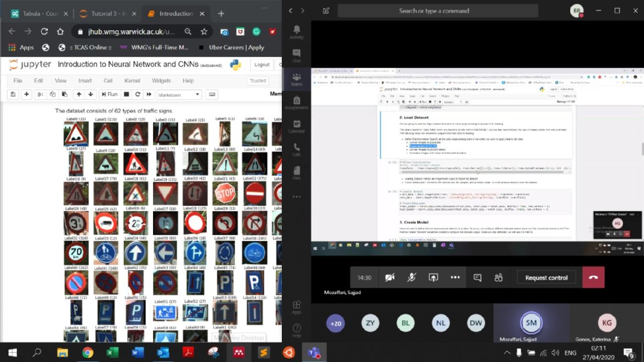The image size is (644, 362).
Task: Show the call participants list
Action: tap(499, 278)
